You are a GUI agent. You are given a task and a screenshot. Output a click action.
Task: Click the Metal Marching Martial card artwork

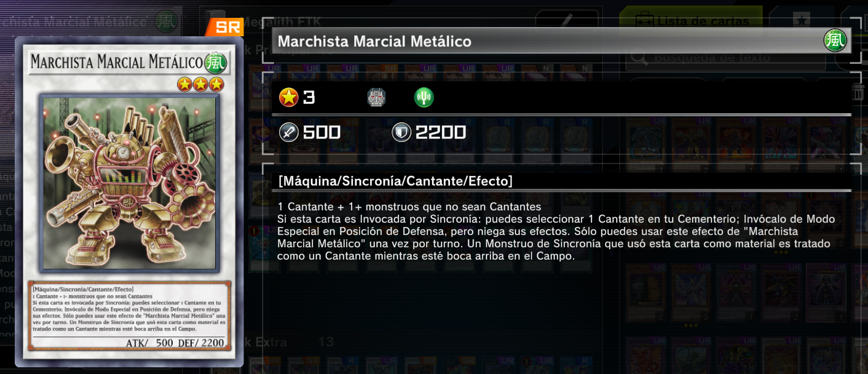pos(129,183)
